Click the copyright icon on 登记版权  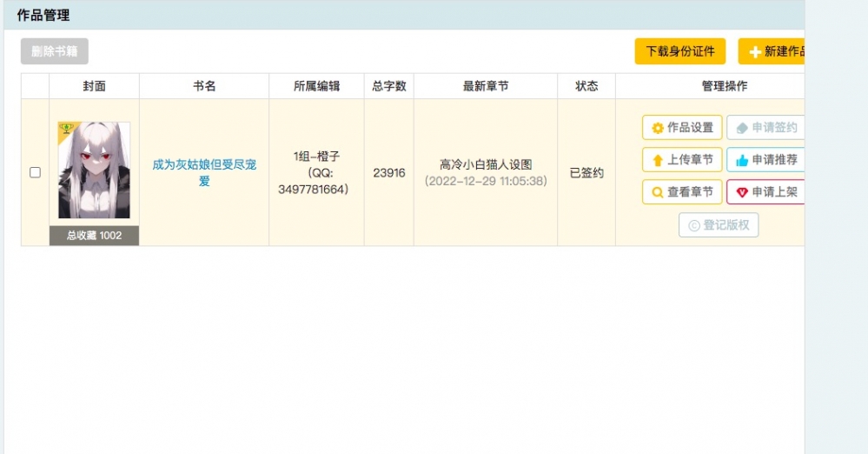click(x=693, y=225)
